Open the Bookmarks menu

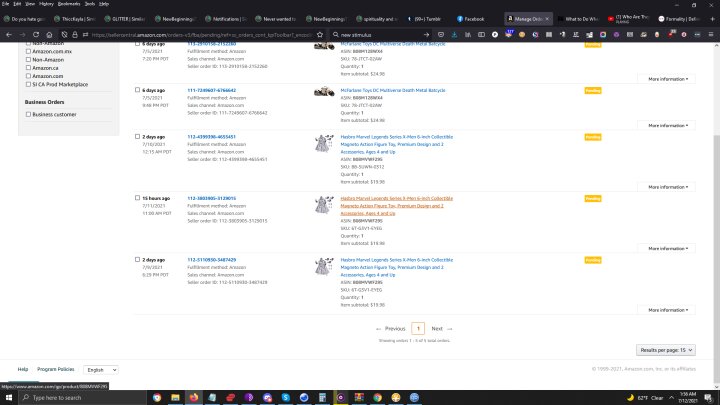[69, 4]
